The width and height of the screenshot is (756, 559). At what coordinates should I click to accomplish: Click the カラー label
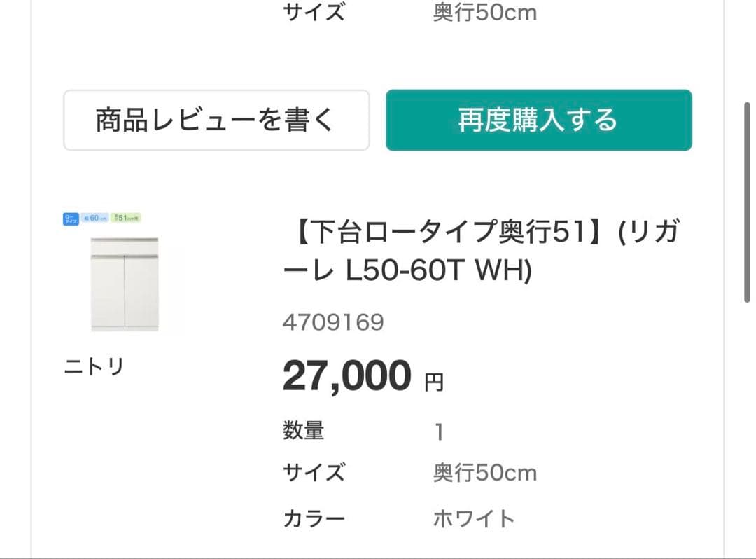(x=314, y=517)
